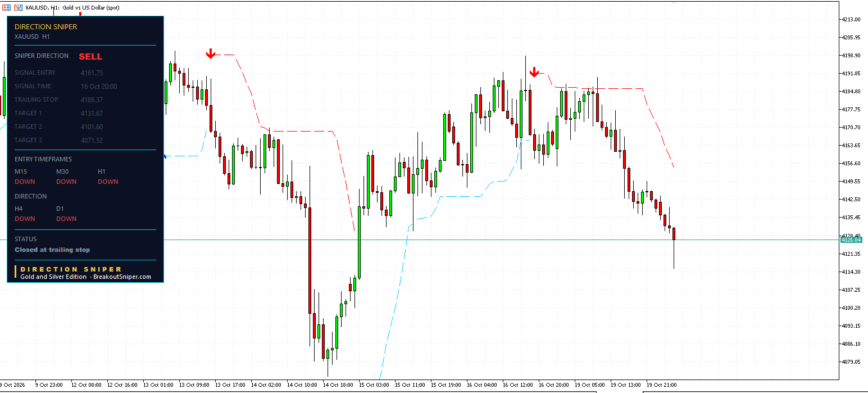Click the DOWN value under M30

pyautogui.click(x=66, y=182)
